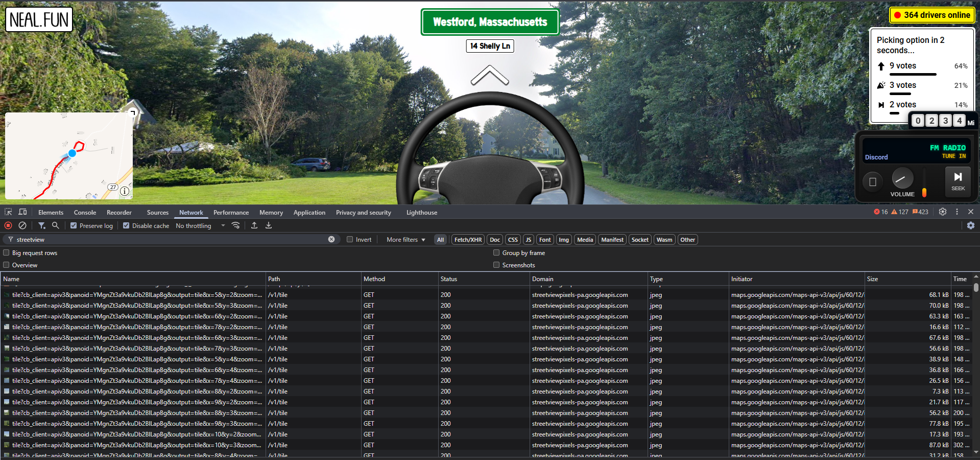Image resolution: width=980 pixels, height=460 pixels.
Task: Enable the Invert filter checkbox
Action: pos(350,239)
